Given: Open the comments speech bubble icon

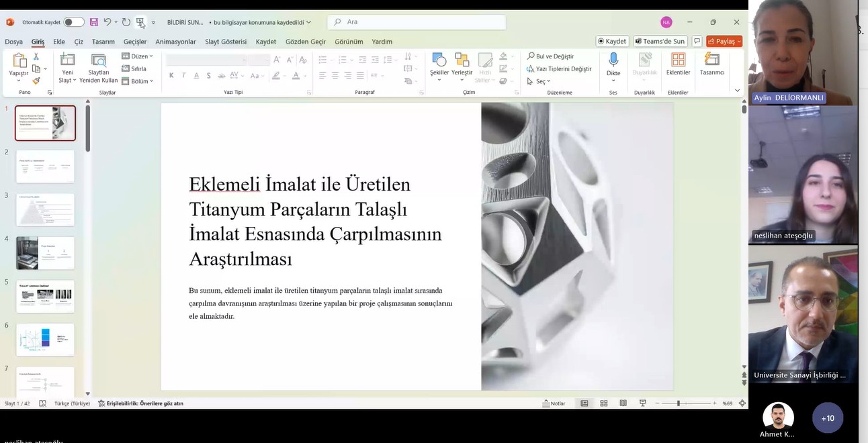Looking at the screenshot, I should tap(697, 42).
